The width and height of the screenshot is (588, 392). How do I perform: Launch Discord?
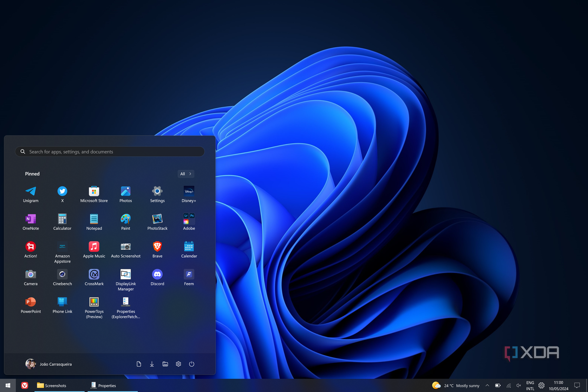coord(157,278)
